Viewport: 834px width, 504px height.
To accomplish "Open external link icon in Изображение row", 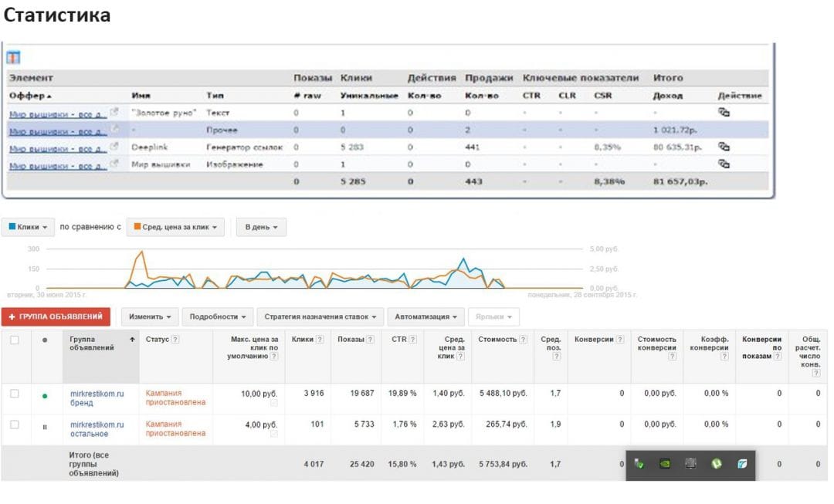I will 114,164.
